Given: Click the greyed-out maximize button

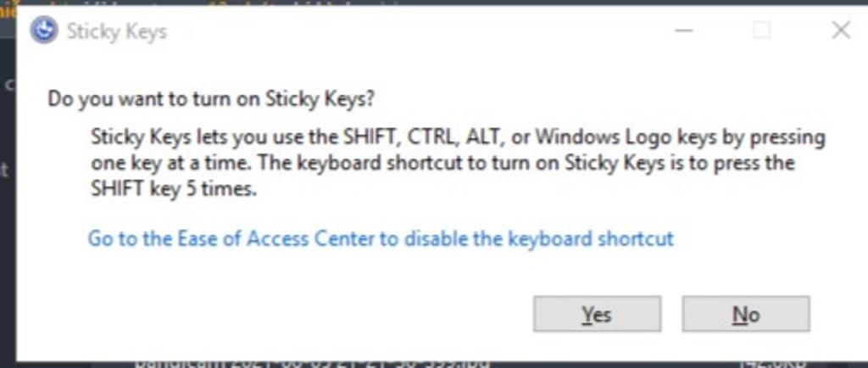Looking at the screenshot, I should tap(762, 30).
